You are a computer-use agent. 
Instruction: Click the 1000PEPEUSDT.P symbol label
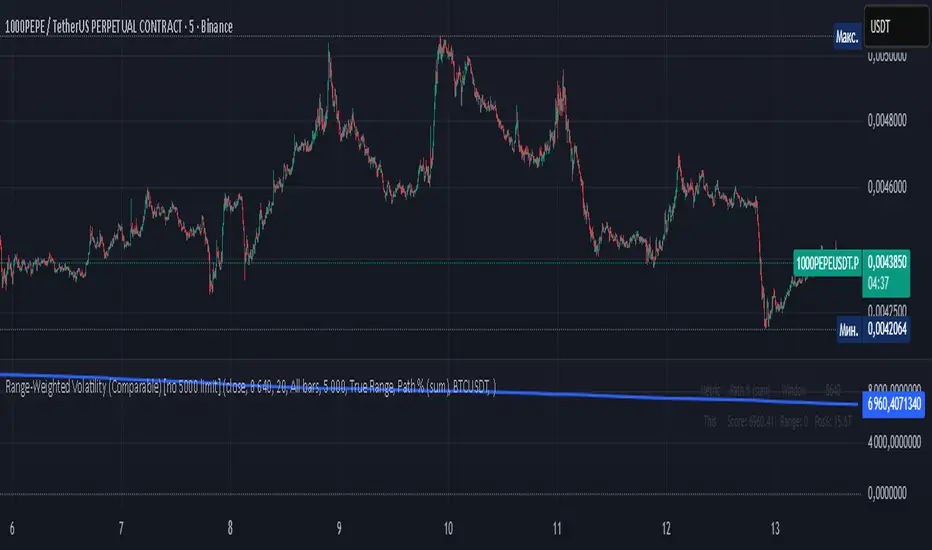(827, 263)
